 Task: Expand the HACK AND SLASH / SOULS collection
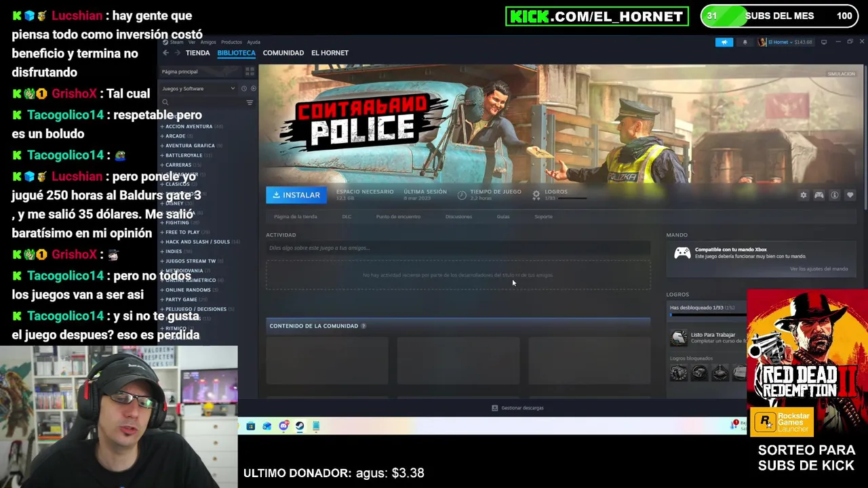pos(199,242)
